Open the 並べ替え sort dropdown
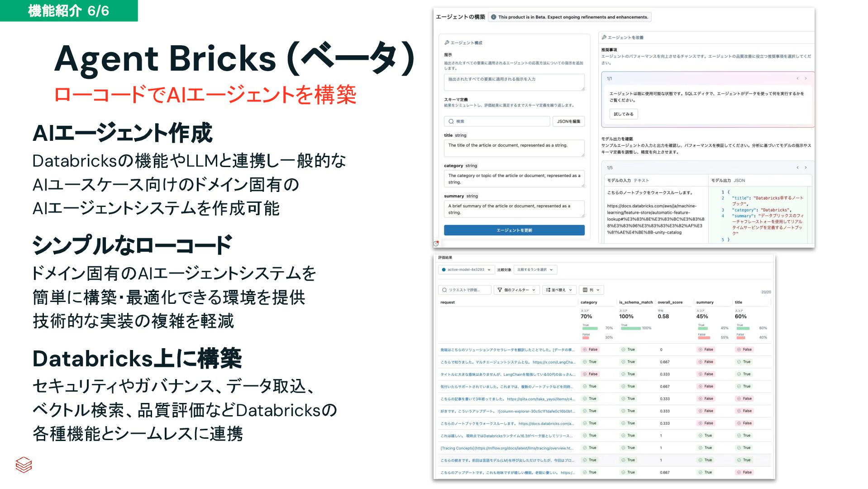The height and width of the screenshot is (489, 868). tap(559, 290)
